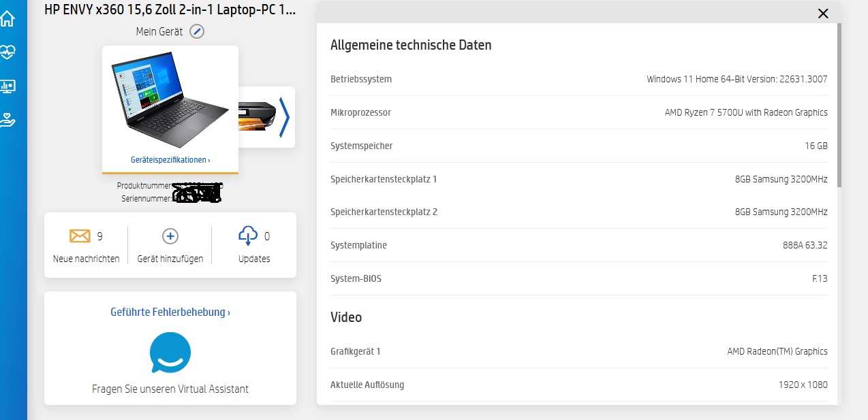
Task: Click the System-BIOS version row
Action: (578, 278)
